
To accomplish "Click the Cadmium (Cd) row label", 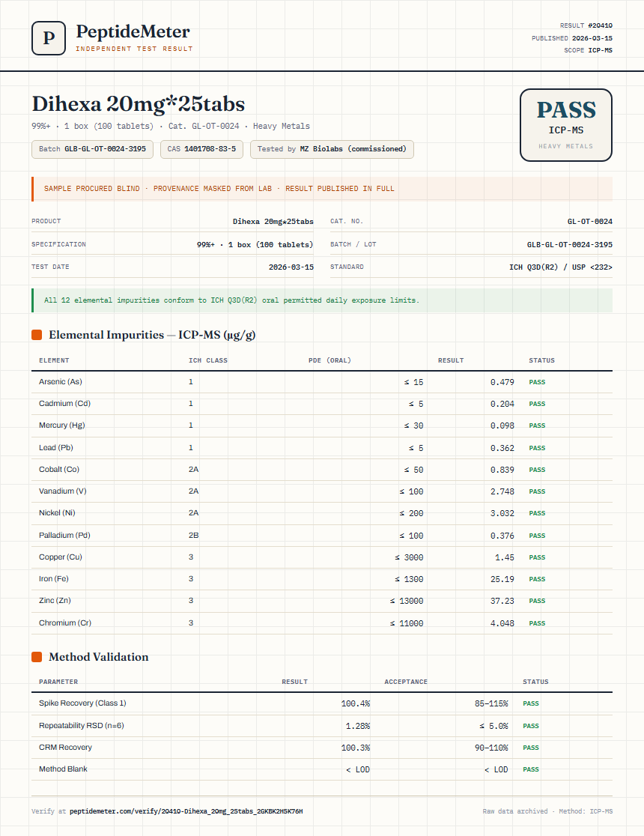I will click(64, 404).
